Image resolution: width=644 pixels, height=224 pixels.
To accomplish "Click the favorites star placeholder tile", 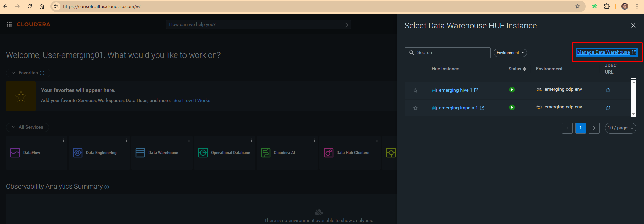I will click(x=21, y=96).
